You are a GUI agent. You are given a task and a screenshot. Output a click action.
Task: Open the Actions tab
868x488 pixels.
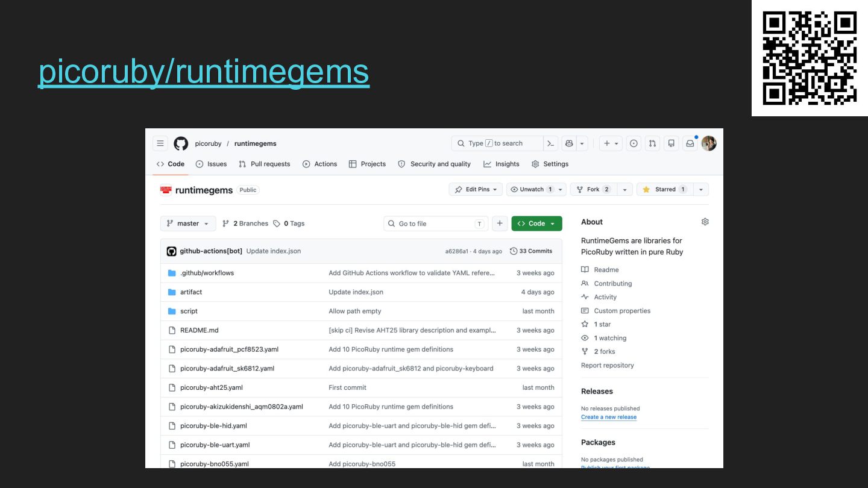(319, 164)
